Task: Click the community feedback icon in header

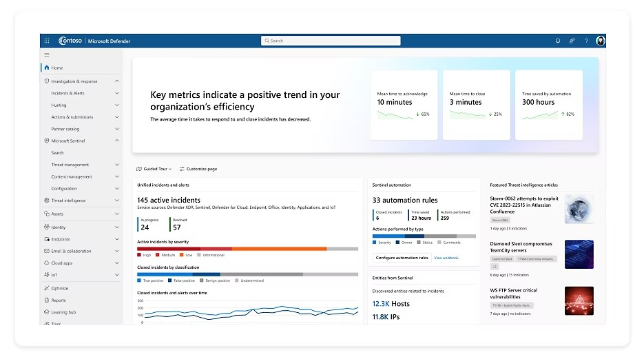Action: pos(572,41)
